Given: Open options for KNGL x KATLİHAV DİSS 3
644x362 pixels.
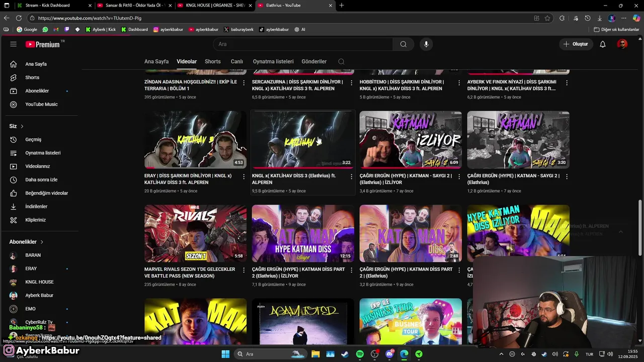Looking at the screenshot, I should (352, 176).
